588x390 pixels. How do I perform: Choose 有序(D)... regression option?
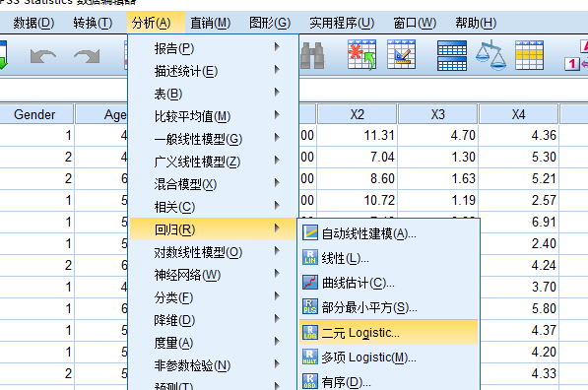[389, 382]
